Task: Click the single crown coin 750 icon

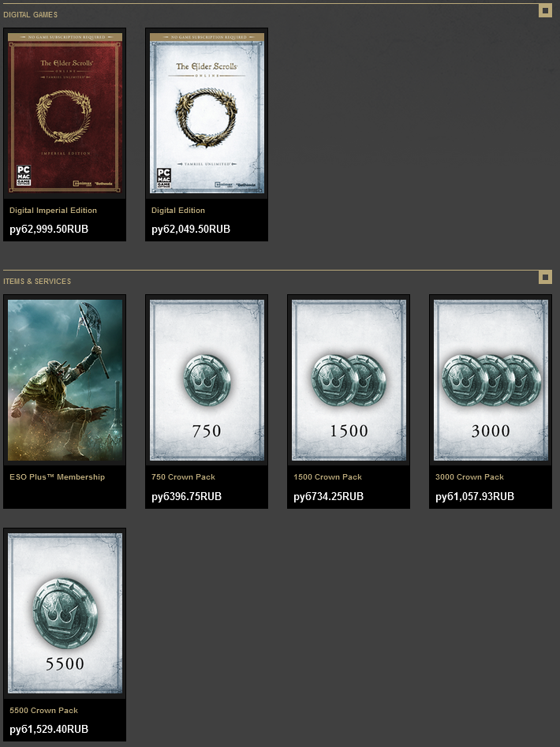Action: pos(207,380)
